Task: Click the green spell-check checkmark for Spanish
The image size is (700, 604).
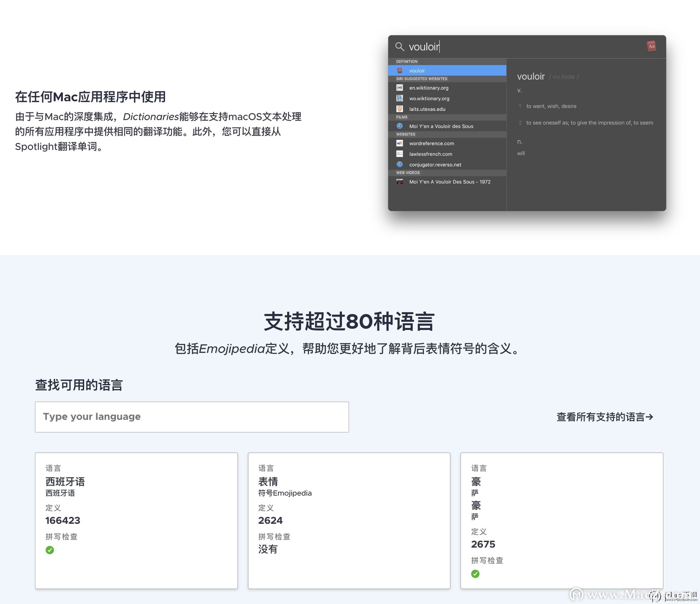Action: click(50, 550)
